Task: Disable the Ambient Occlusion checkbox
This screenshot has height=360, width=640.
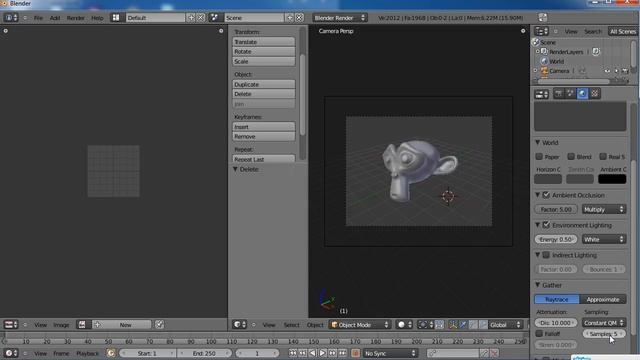Action: 546,195
